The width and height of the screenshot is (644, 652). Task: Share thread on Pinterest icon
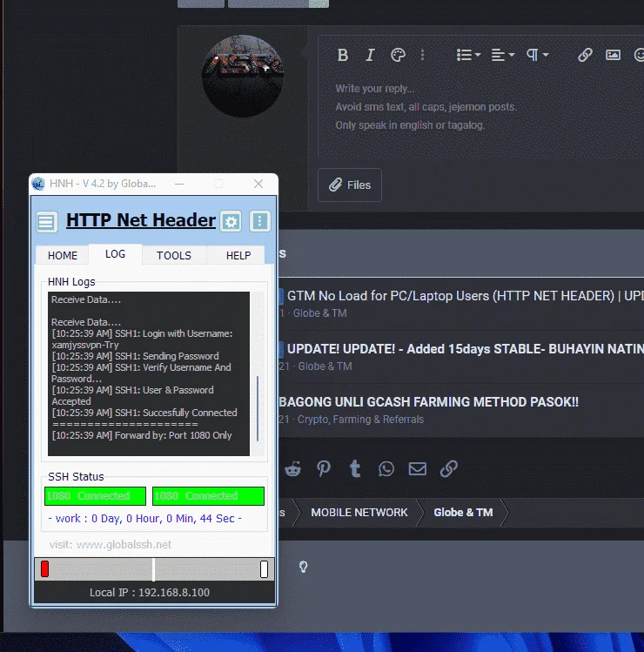point(324,469)
